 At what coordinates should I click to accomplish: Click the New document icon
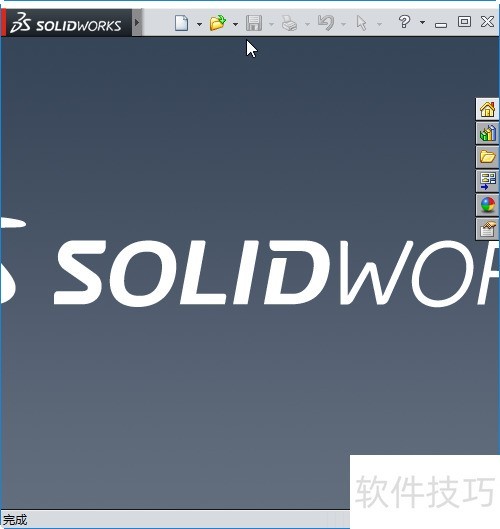(182, 23)
